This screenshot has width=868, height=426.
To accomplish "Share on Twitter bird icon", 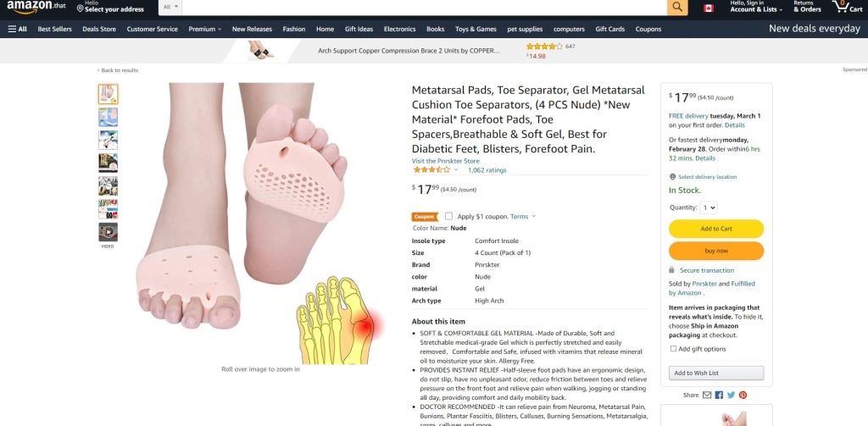I will tap(731, 395).
